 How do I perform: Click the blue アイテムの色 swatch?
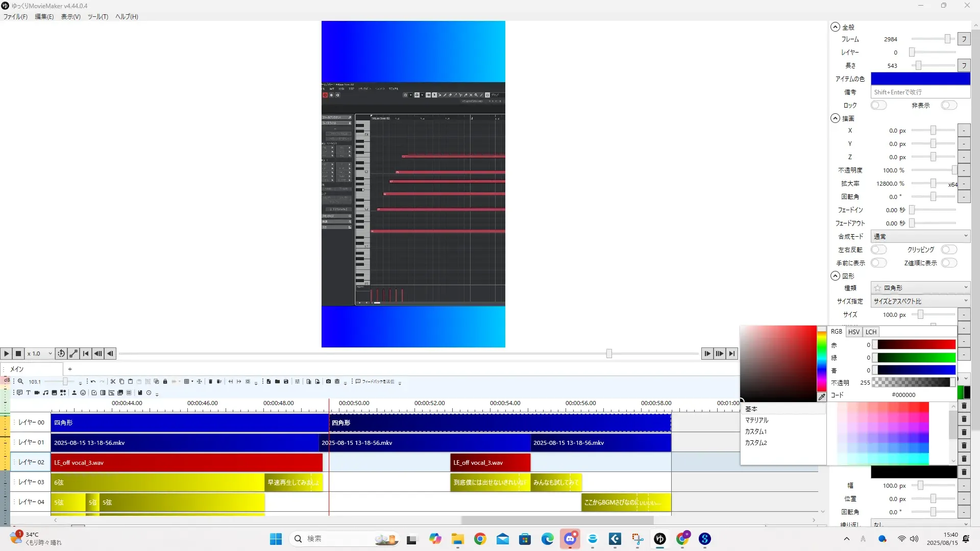click(x=920, y=79)
